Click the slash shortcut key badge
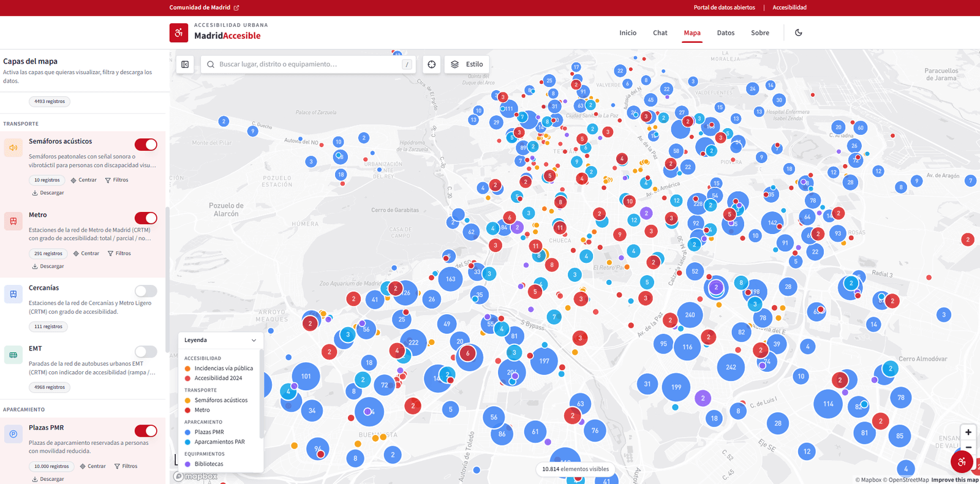The height and width of the screenshot is (484, 980). click(x=407, y=64)
